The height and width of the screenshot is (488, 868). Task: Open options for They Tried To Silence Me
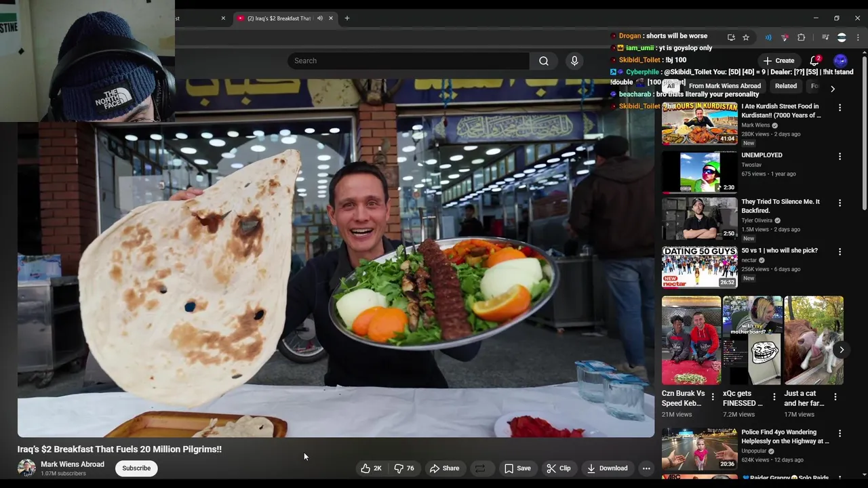(x=840, y=203)
